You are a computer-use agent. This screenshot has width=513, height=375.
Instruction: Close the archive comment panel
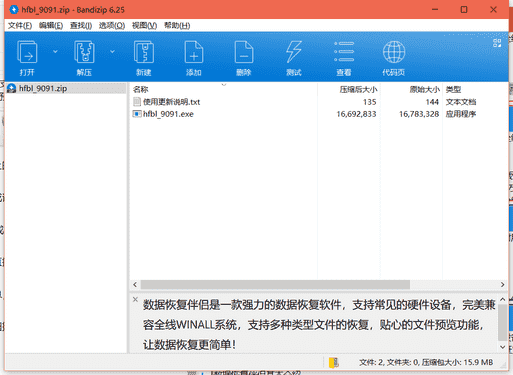[x=135, y=299]
